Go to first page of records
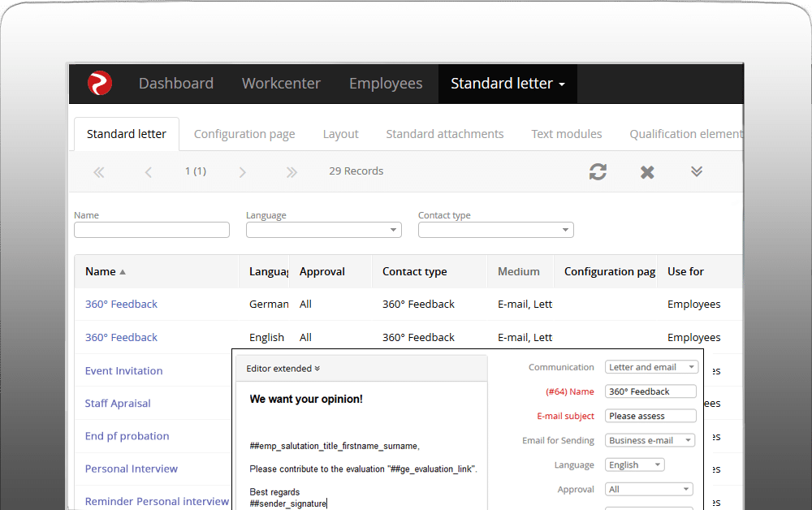 [x=98, y=172]
